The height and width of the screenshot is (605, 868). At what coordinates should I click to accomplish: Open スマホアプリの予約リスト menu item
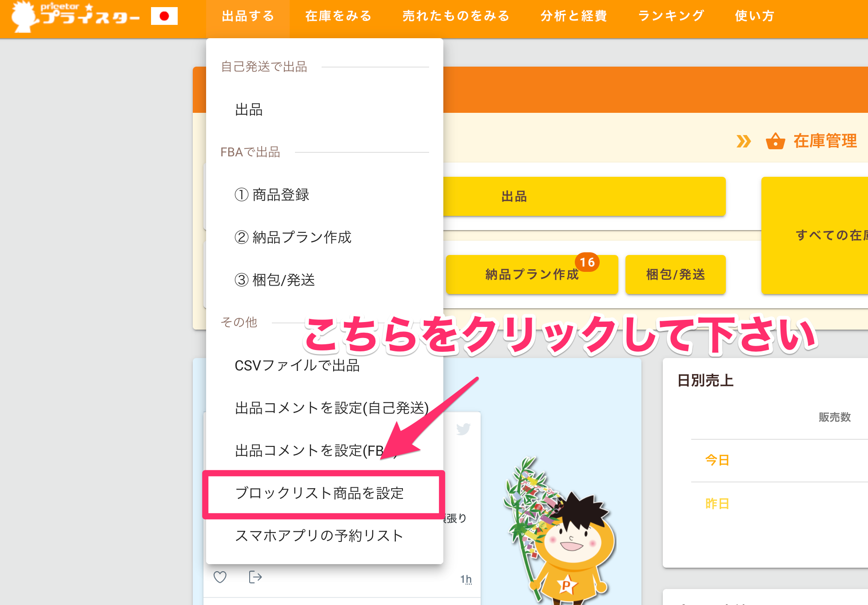point(319,536)
